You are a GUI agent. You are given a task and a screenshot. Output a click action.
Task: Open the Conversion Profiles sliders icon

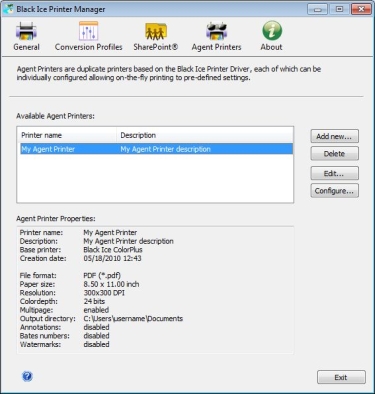(x=88, y=31)
